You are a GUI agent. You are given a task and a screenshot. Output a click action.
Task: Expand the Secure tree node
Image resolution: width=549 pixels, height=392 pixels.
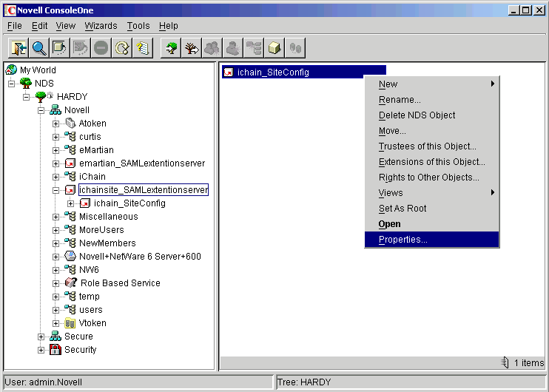pyautogui.click(x=41, y=337)
